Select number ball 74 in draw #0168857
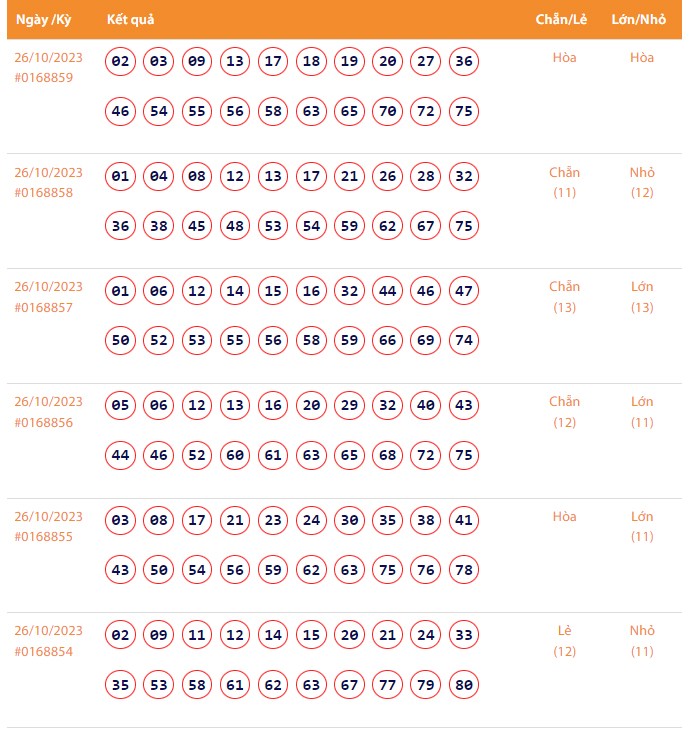Screen dimensions: 691x731 pyautogui.click(x=464, y=341)
